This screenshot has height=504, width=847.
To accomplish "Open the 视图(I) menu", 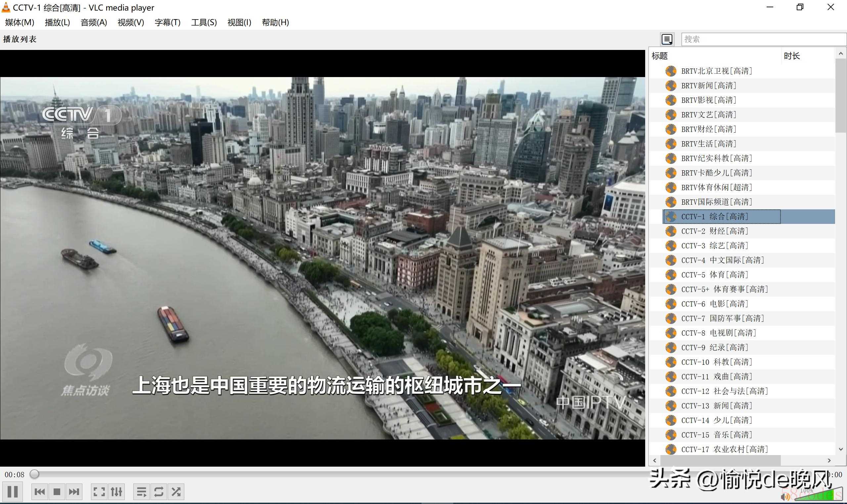I will click(239, 22).
